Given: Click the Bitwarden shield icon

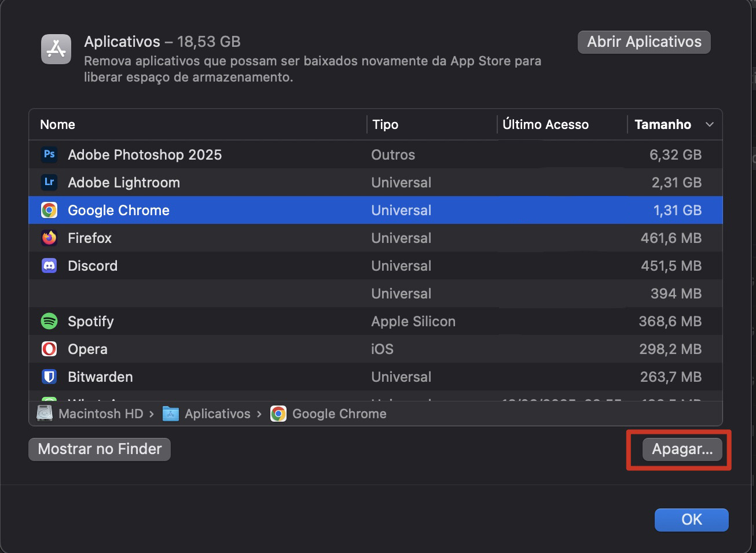Looking at the screenshot, I should [49, 377].
